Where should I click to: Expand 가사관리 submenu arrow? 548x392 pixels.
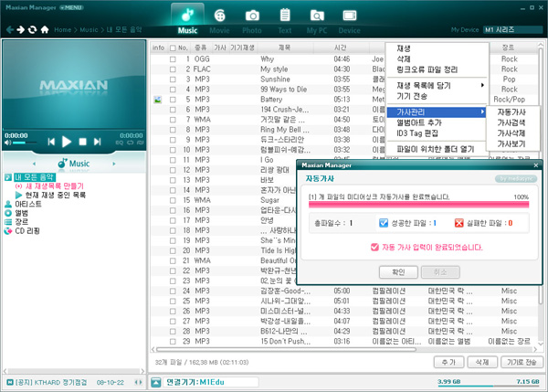pos(482,111)
